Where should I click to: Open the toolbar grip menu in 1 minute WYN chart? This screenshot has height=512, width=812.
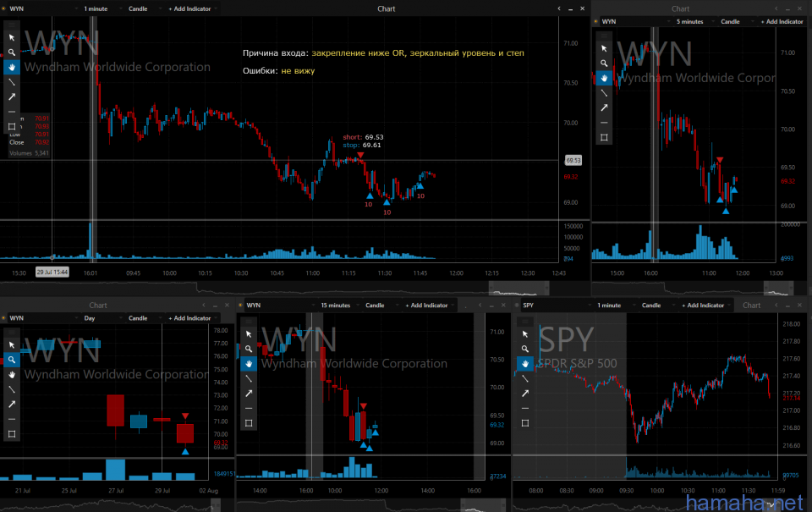tap(11, 25)
